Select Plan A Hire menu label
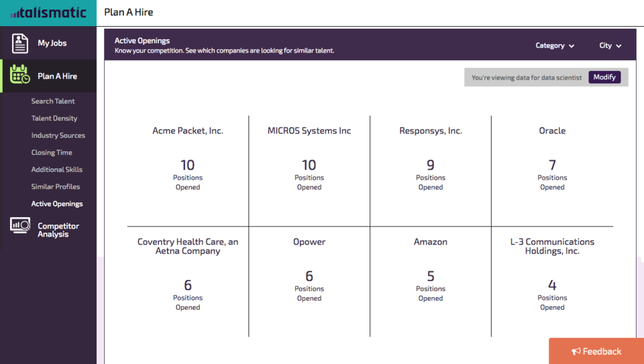Image resolution: width=644 pixels, height=364 pixels. coord(58,76)
